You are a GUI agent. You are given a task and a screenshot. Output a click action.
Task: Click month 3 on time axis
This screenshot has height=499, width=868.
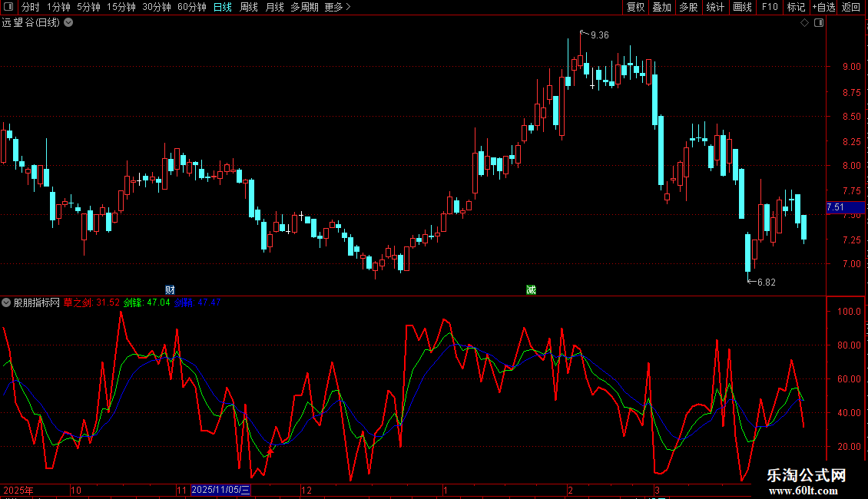pyautogui.click(x=657, y=490)
